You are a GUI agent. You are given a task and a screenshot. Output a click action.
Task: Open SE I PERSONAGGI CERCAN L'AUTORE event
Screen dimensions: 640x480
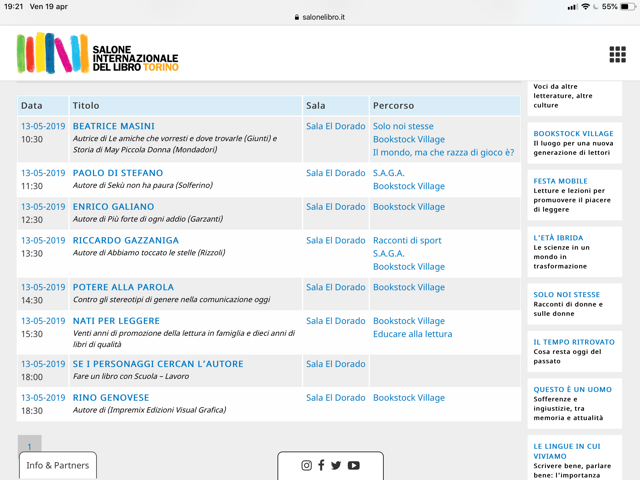pos(158,364)
